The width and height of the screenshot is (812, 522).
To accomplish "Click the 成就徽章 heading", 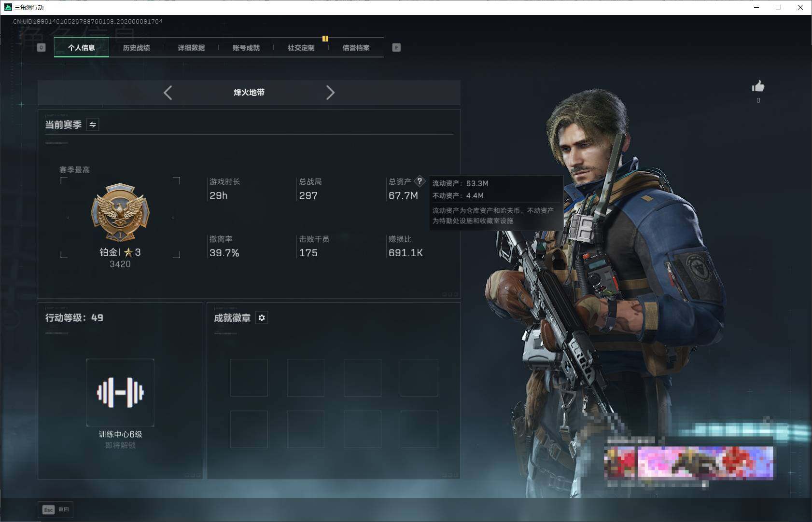I will click(x=232, y=317).
